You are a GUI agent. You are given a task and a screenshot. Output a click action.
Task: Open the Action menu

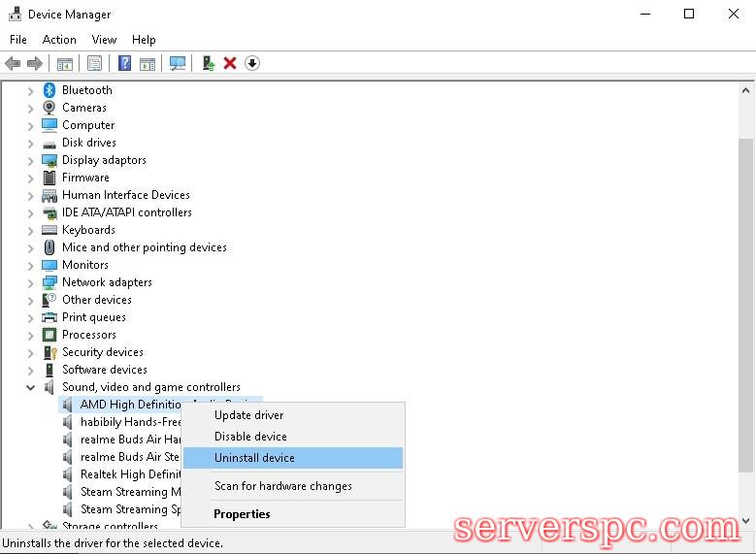[x=59, y=40]
